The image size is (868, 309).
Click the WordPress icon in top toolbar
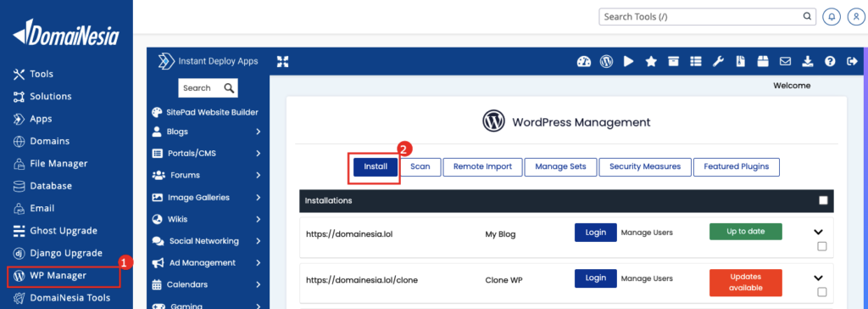(x=607, y=62)
